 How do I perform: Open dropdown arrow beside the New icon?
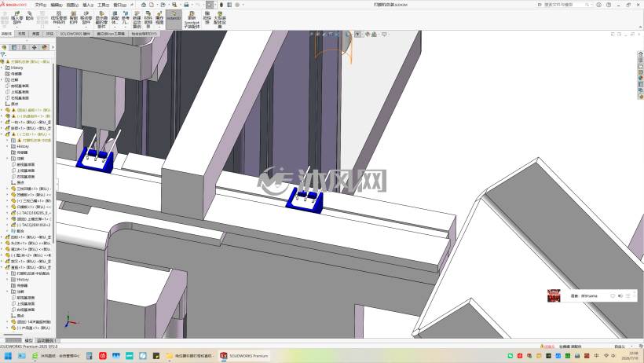156,5
